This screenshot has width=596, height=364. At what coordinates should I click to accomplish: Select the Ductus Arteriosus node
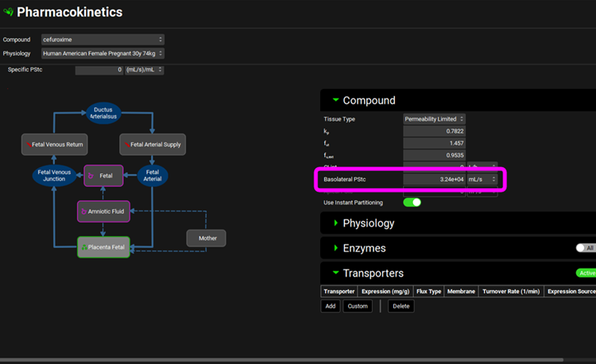pyautogui.click(x=103, y=114)
